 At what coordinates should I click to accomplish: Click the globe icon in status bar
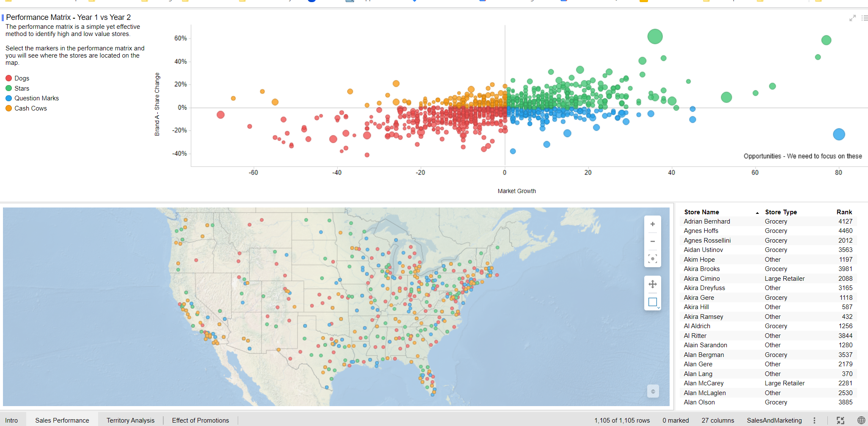(861, 420)
